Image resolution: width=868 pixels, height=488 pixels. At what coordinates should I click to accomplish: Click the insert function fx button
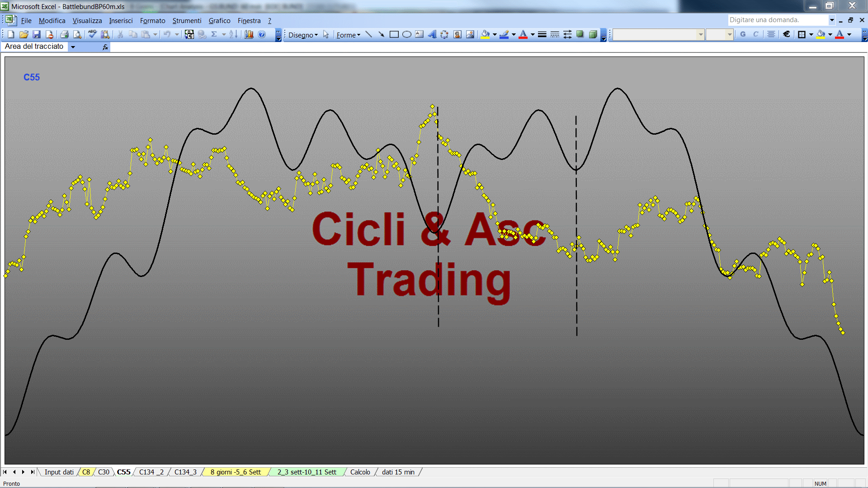pos(105,47)
